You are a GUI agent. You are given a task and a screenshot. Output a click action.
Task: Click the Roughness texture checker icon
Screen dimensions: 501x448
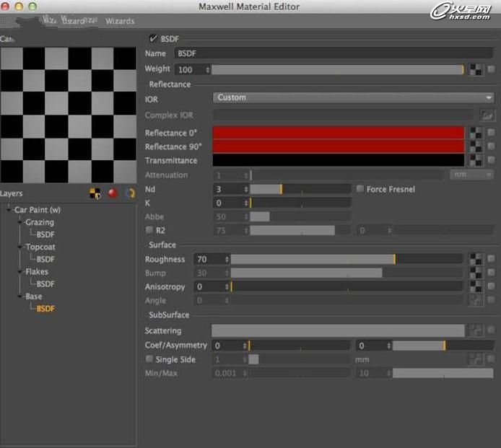click(476, 259)
